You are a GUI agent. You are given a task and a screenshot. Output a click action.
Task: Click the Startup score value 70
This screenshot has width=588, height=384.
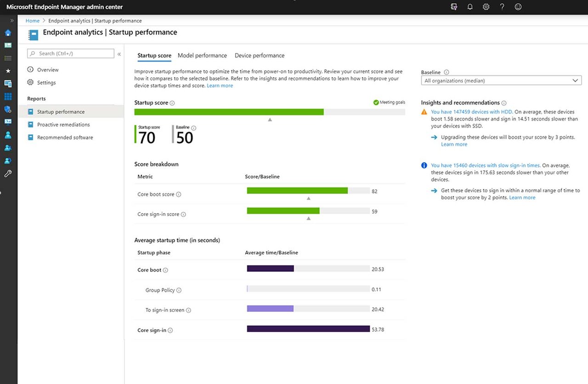pyautogui.click(x=147, y=138)
